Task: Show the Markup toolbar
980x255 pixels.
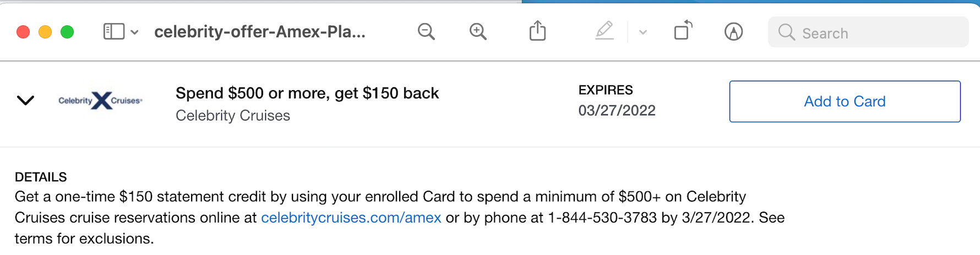Action: tap(733, 32)
